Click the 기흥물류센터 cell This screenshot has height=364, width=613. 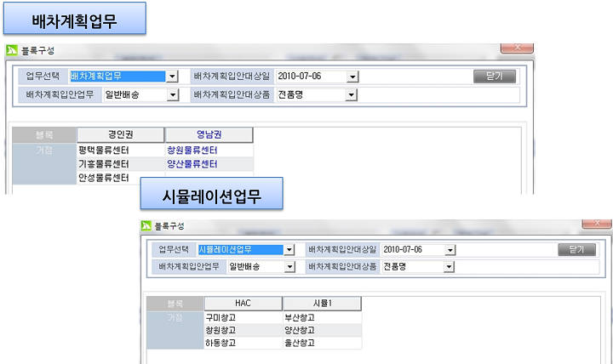(121, 164)
